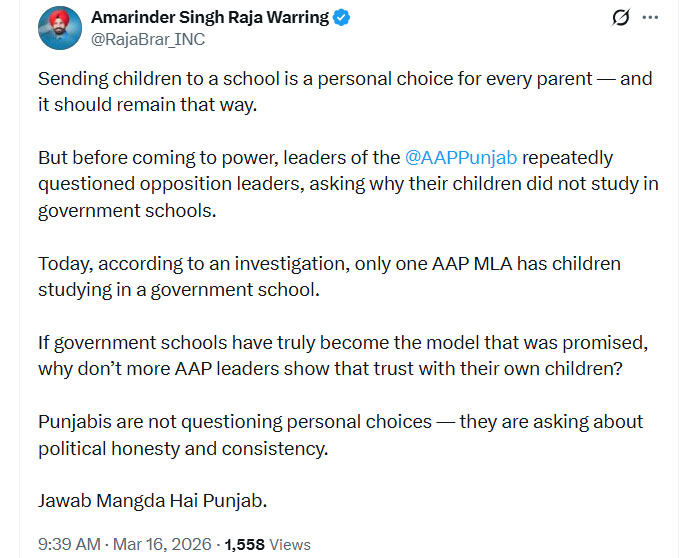This screenshot has height=558, width=690.
Task: Click the line starting "If government schools have truly"
Action: [x=344, y=343]
